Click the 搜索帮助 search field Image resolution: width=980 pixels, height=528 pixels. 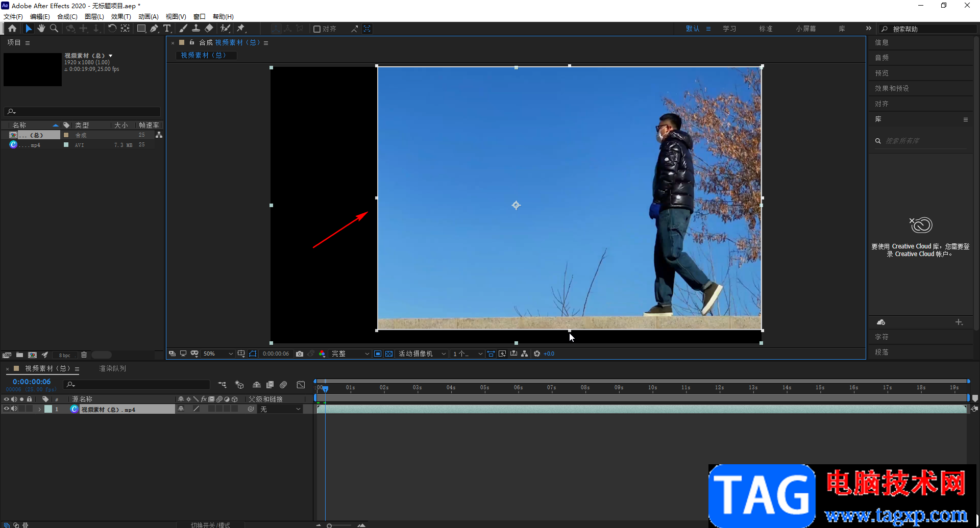(927, 29)
